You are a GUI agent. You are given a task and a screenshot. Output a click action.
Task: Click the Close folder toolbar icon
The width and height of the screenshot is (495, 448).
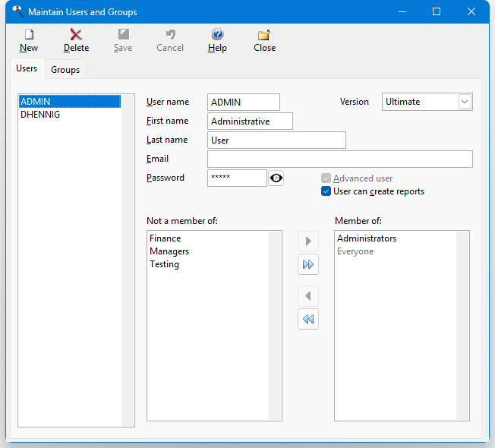click(x=264, y=35)
